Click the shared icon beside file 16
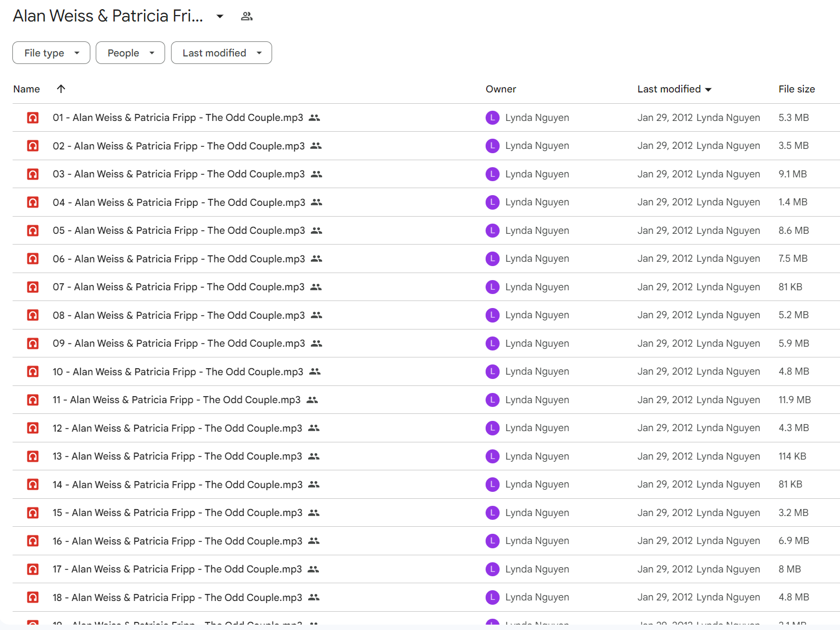Screen dimensions: 840x630 (x=314, y=541)
